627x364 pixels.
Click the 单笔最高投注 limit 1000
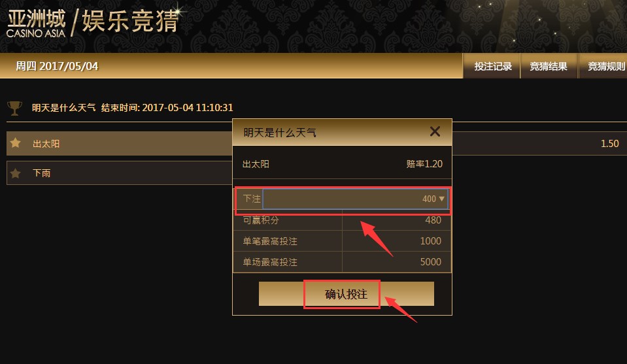tap(431, 241)
